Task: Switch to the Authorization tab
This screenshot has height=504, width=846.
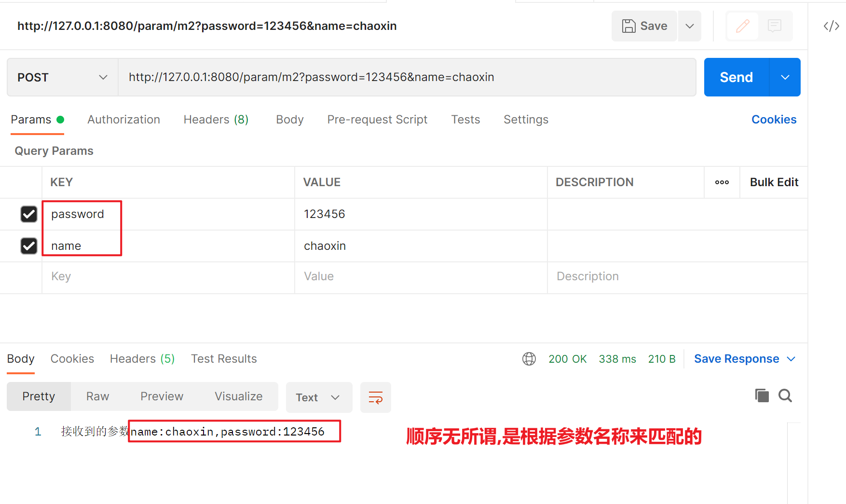Action: pyautogui.click(x=123, y=120)
